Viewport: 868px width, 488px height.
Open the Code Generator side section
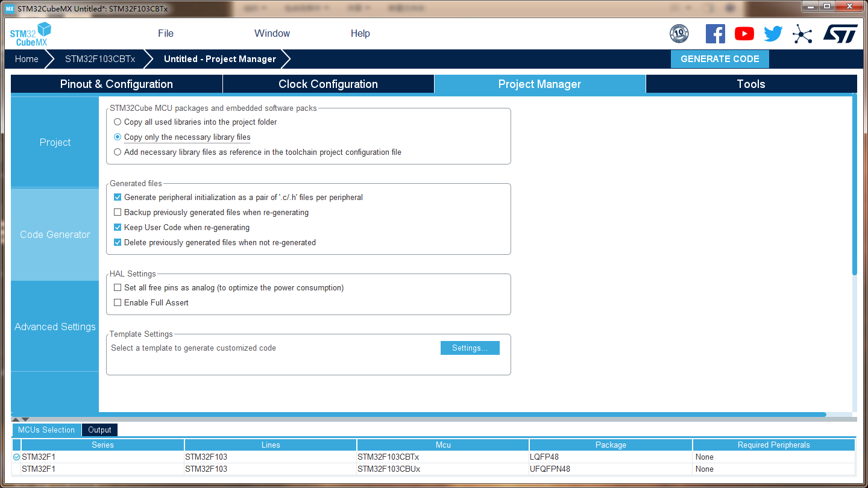click(55, 234)
